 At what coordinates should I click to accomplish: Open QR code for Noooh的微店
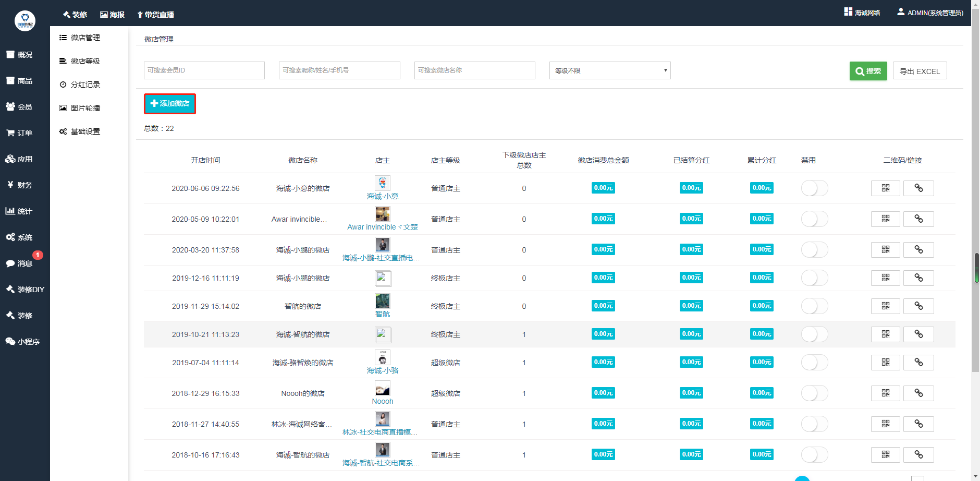(885, 393)
